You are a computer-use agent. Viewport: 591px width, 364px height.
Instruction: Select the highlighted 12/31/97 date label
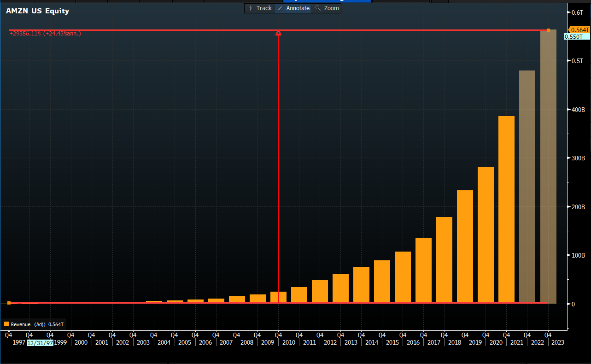click(x=40, y=343)
